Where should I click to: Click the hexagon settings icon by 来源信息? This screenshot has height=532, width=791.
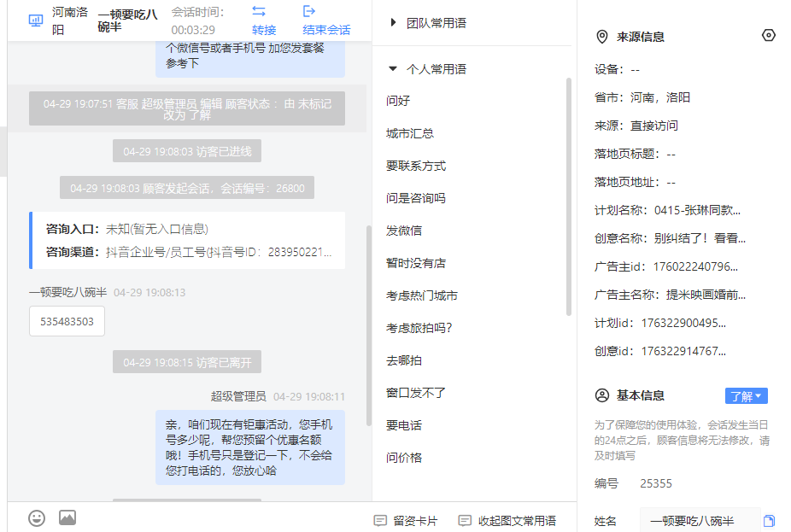(x=768, y=35)
